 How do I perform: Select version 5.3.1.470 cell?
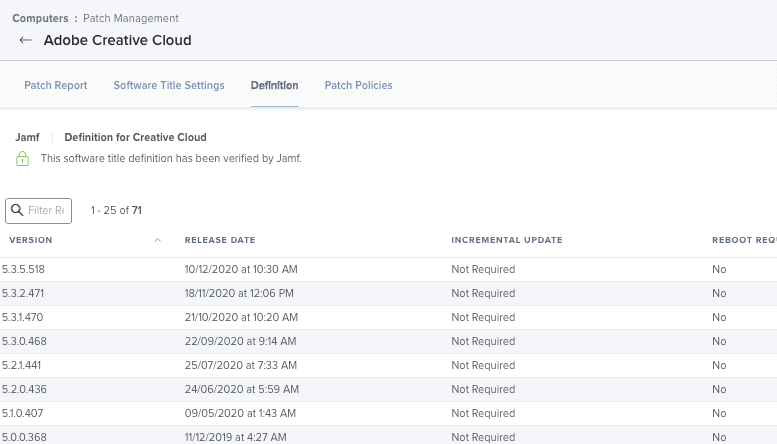tap(23, 317)
